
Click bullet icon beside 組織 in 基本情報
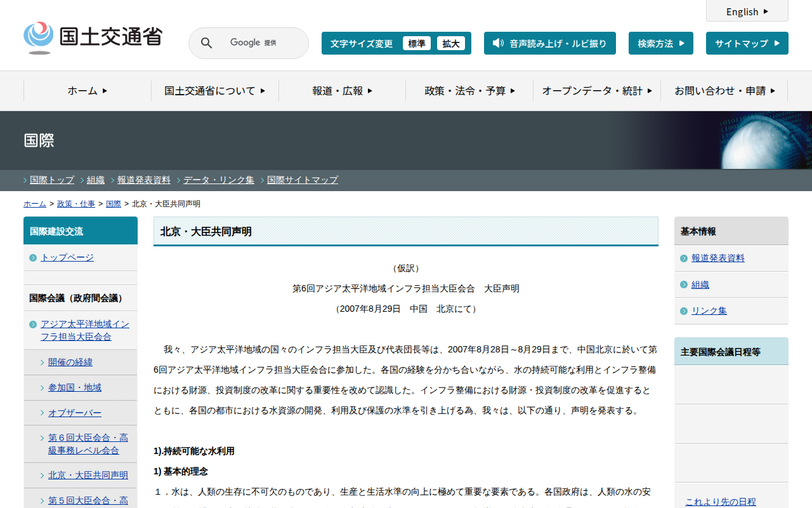pos(684,285)
